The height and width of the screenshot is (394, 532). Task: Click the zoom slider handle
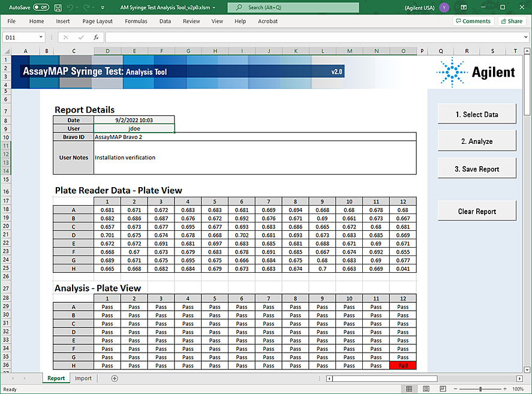tap(480, 389)
